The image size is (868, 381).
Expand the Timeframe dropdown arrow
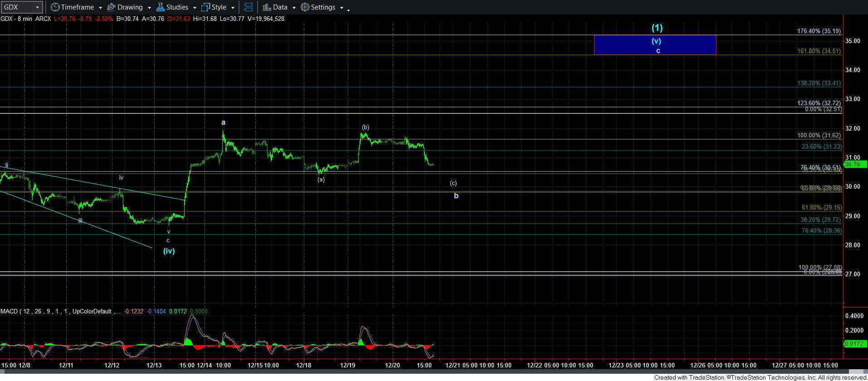pos(100,8)
